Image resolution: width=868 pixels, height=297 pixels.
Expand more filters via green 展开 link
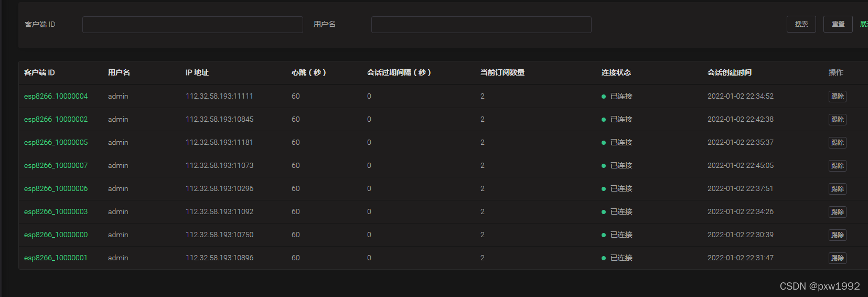coord(864,24)
